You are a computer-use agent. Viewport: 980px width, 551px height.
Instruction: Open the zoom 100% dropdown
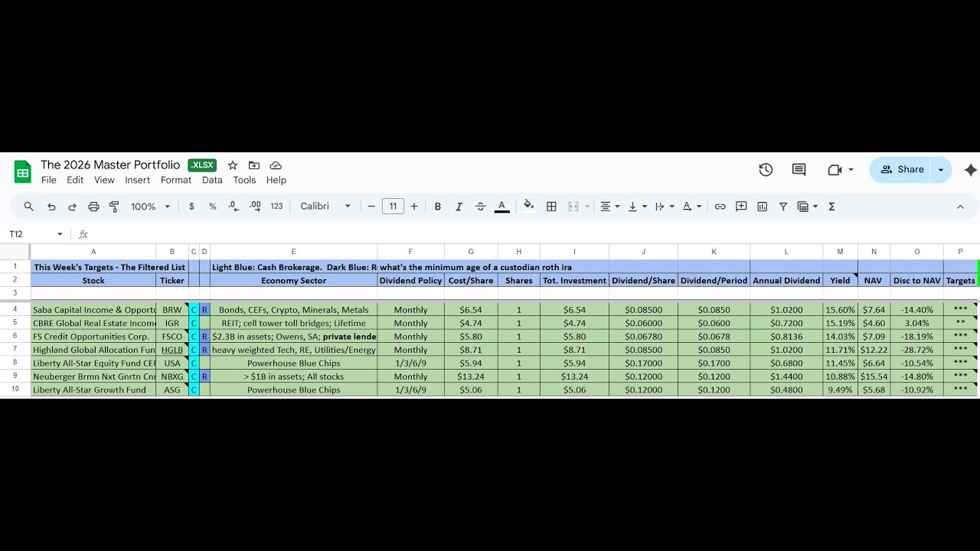(x=149, y=207)
